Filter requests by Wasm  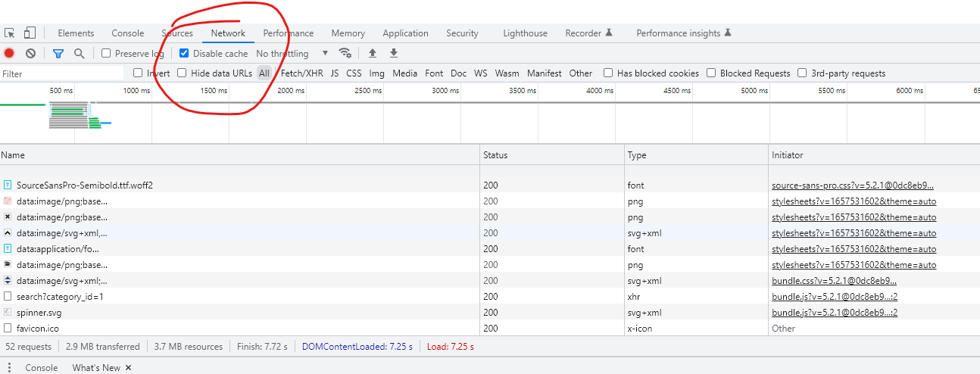coord(507,73)
